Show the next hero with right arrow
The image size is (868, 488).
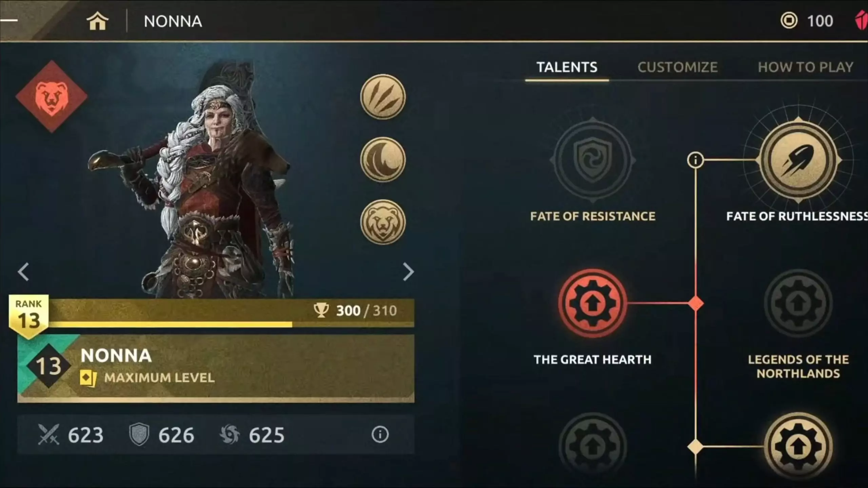[408, 272]
